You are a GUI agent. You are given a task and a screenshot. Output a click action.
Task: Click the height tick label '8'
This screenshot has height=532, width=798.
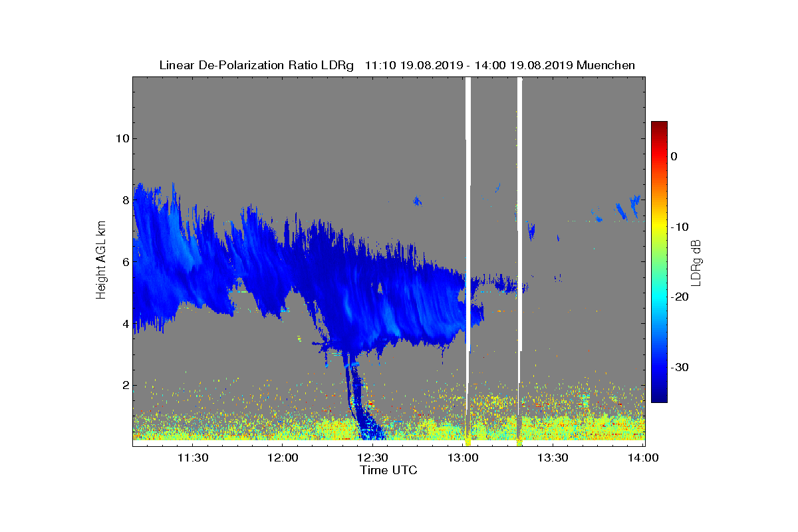tap(125, 200)
